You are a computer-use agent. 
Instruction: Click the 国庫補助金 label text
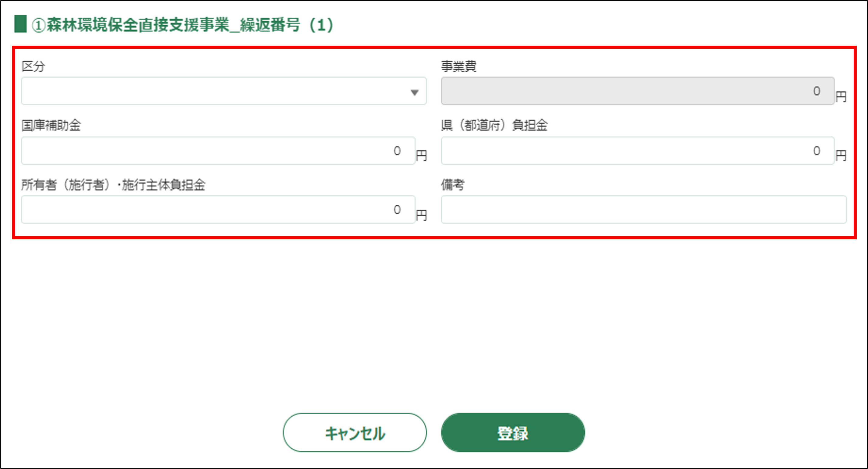click(x=51, y=125)
